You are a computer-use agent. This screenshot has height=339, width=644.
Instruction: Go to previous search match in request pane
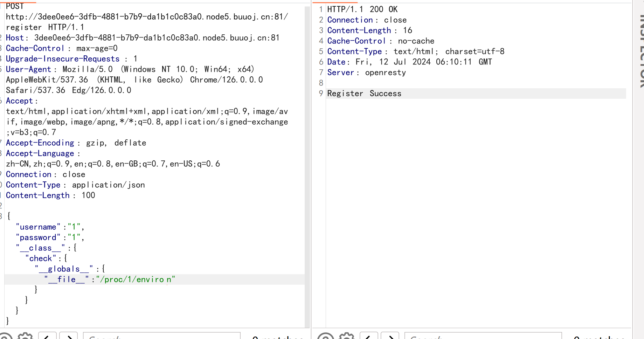coord(47,336)
